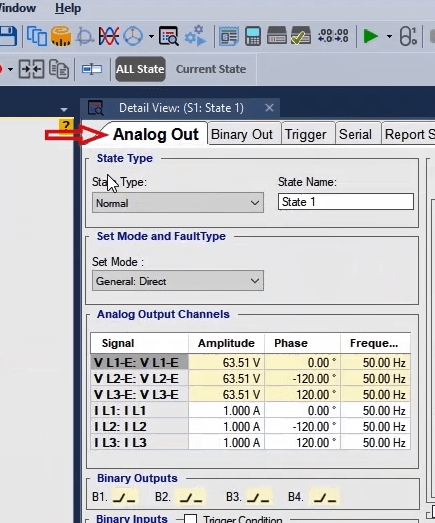Select the ALL State button

pyautogui.click(x=140, y=69)
